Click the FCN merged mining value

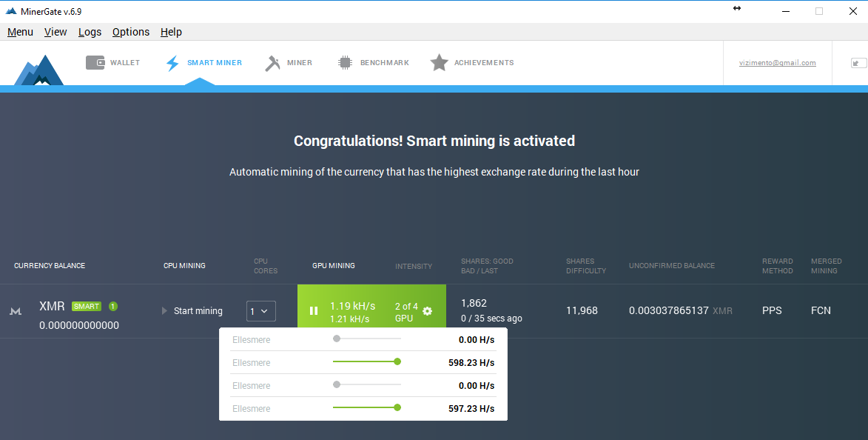pos(821,311)
